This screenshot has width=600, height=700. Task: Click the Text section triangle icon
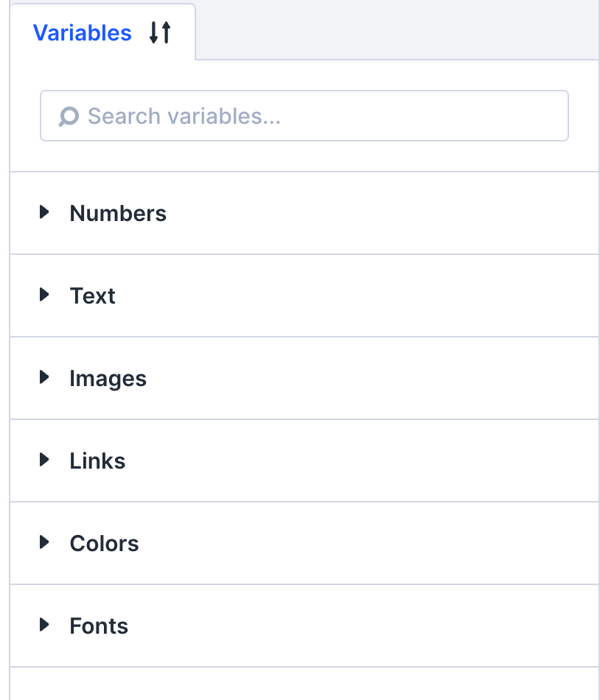pyautogui.click(x=44, y=295)
